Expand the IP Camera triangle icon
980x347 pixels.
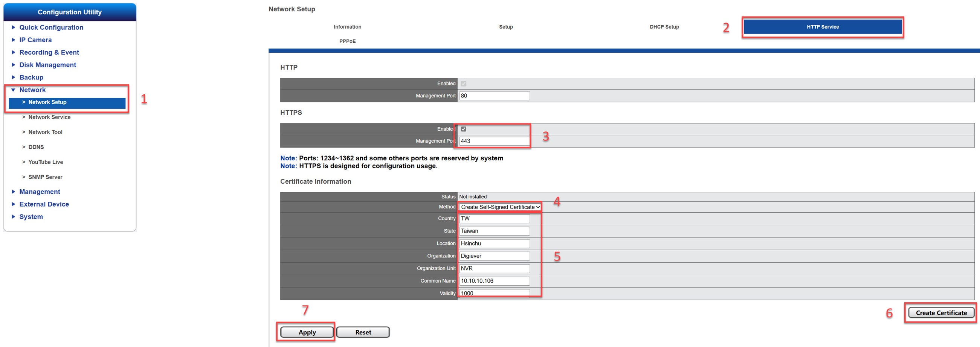tap(13, 40)
